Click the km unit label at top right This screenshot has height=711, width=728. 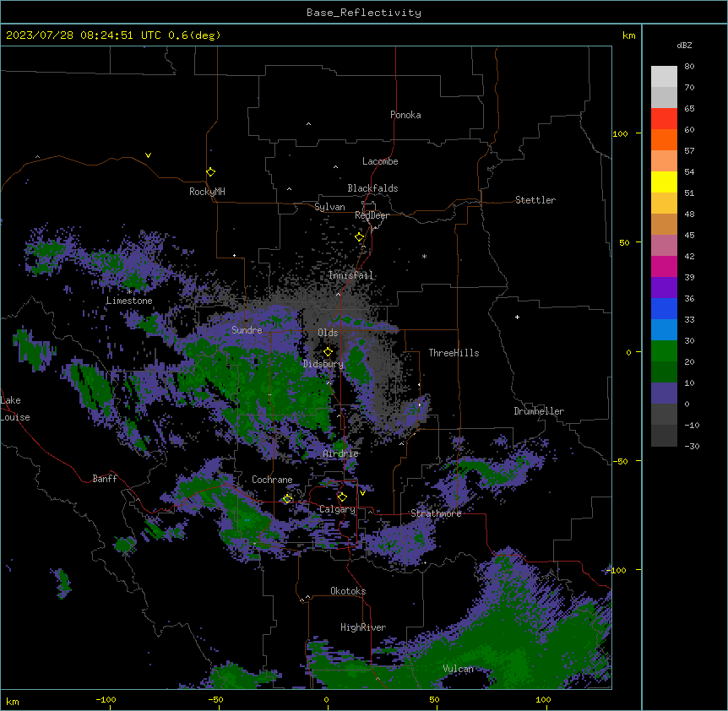click(x=628, y=35)
